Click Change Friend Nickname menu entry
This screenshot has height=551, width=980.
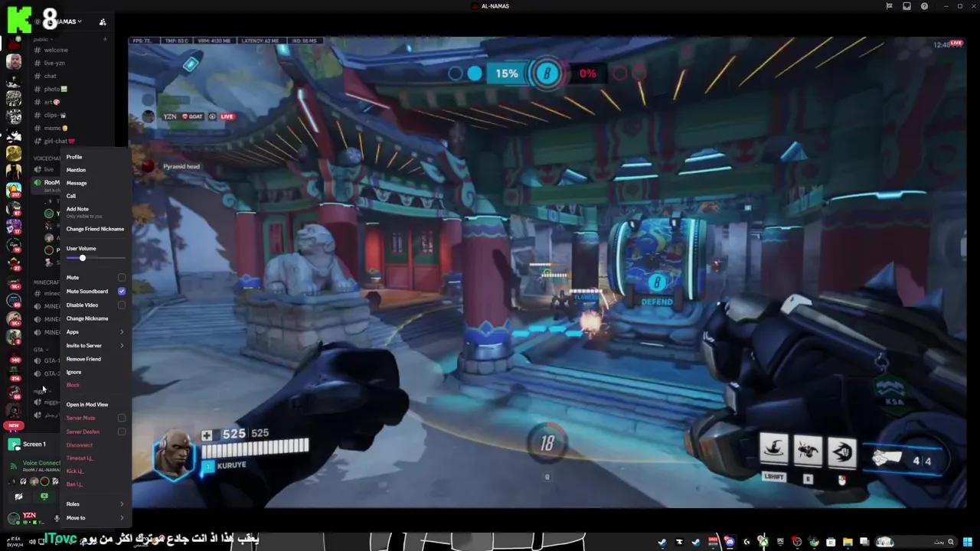[x=96, y=229]
